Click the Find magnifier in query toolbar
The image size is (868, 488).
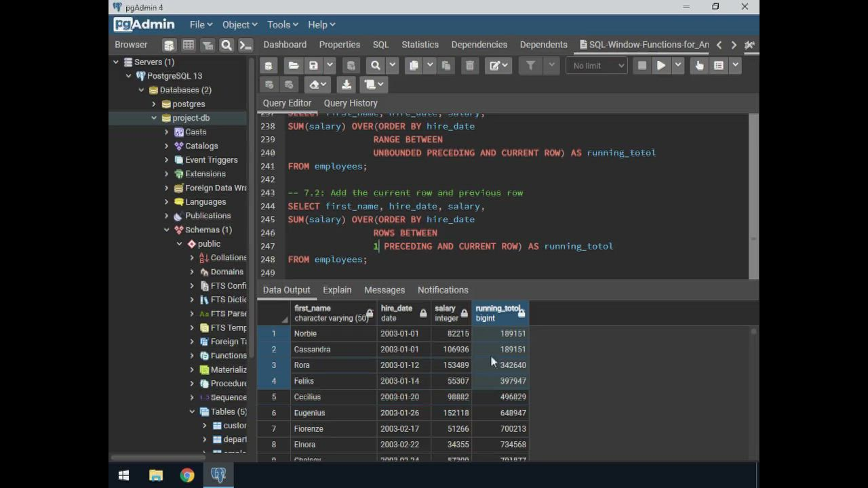coord(375,66)
